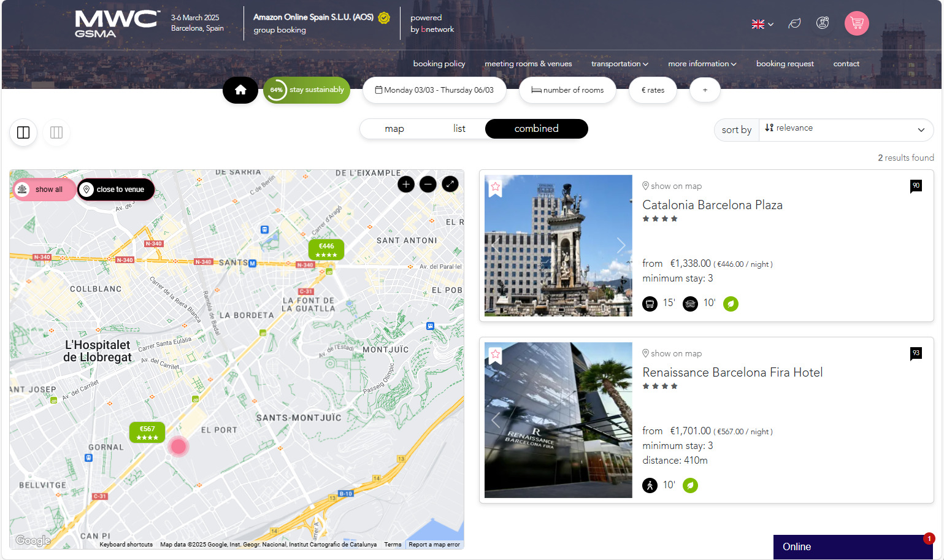
Task: Click the sustainability leaf icon in header
Action: coord(794,23)
